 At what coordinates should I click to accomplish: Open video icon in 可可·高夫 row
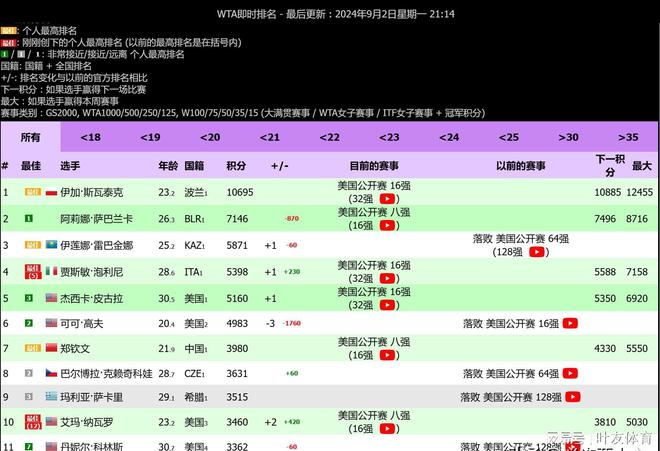(570, 323)
